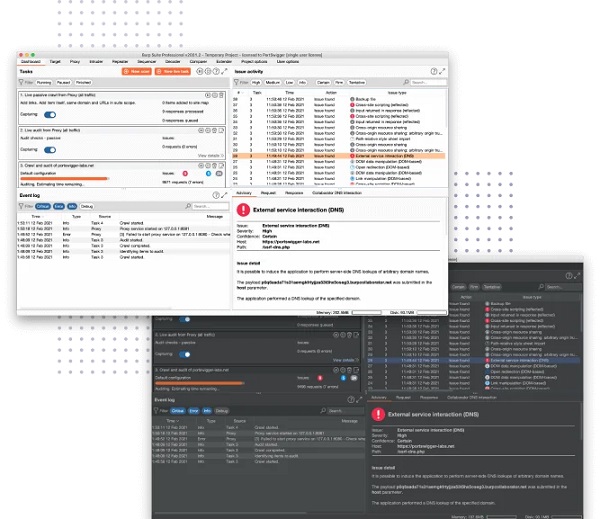
Task: Focus Issue activity search field in light window
Action: click(428, 82)
